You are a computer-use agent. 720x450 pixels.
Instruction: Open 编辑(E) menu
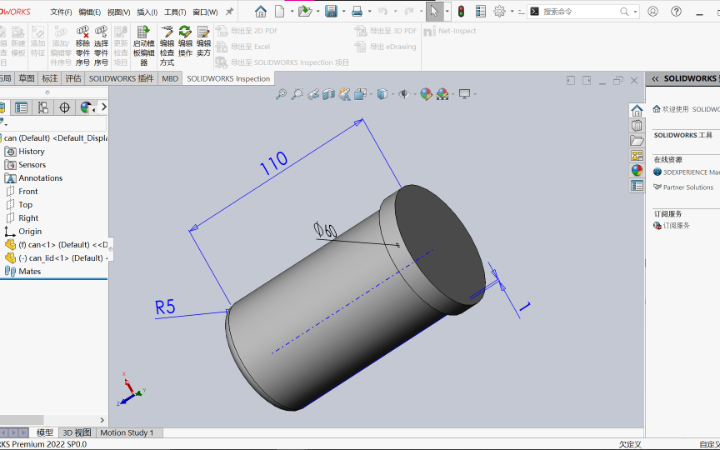pos(90,12)
